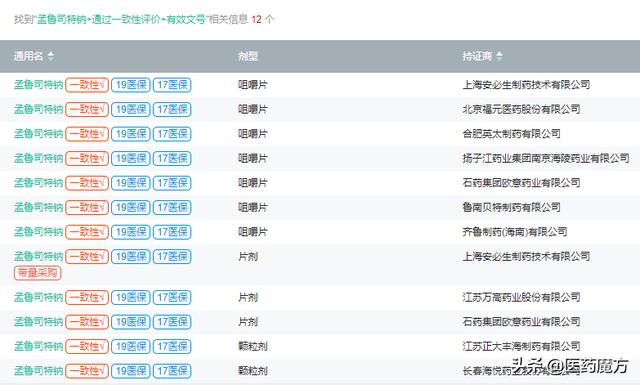640x385 pixels.
Task: Select holder 北京福元医药股份有限公司
Action: (x=521, y=109)
